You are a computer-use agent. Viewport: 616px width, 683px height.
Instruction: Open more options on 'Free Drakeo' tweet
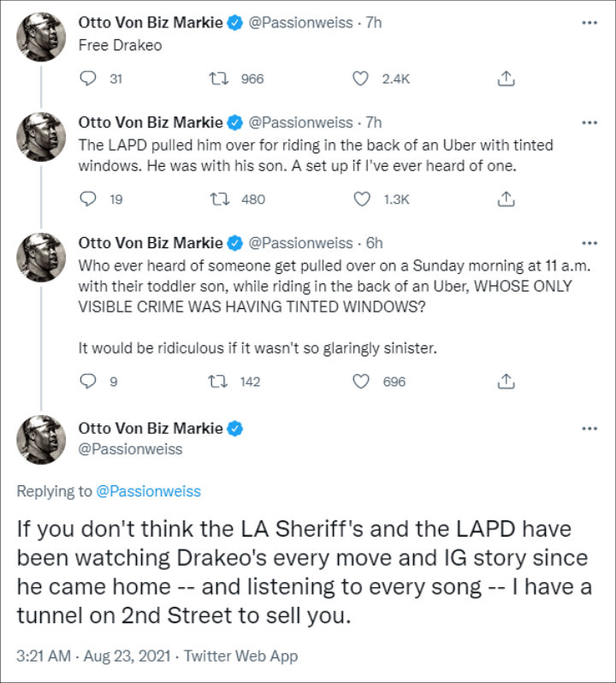(x=589, y=22)
